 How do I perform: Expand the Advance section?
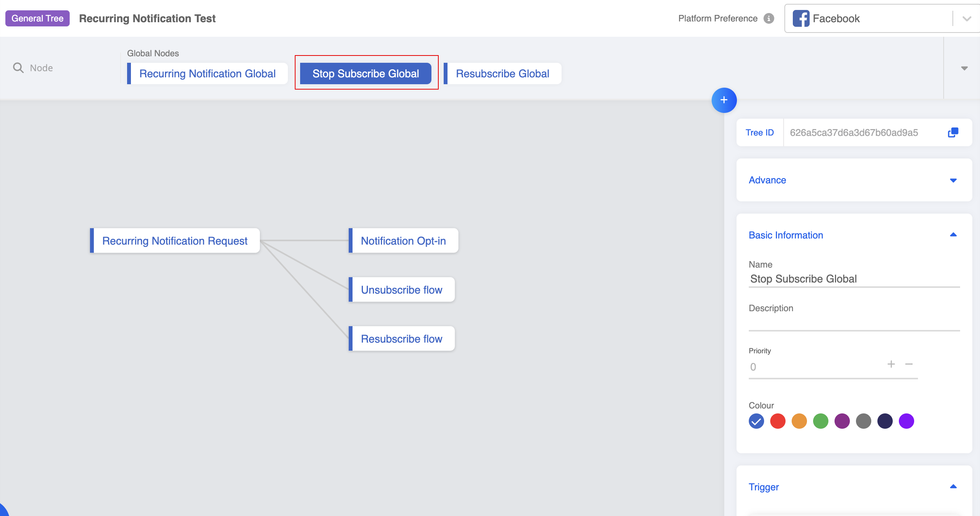(x=953, y=180)
